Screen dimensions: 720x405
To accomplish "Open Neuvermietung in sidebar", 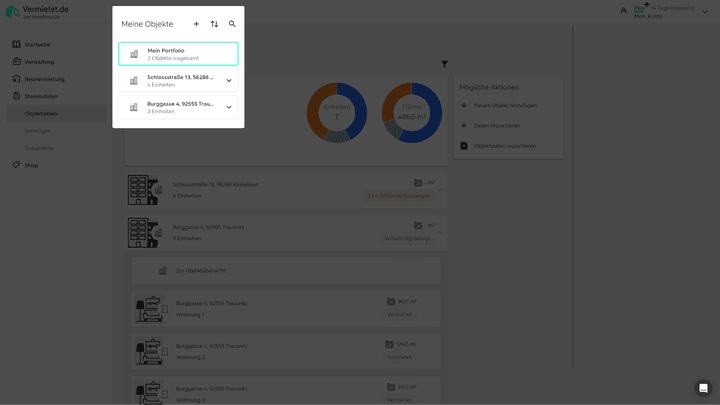I will [x=44, y=79].
